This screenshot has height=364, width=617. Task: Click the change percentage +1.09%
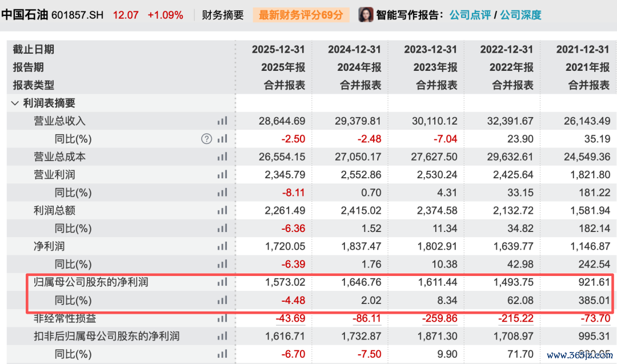(165, 15)
